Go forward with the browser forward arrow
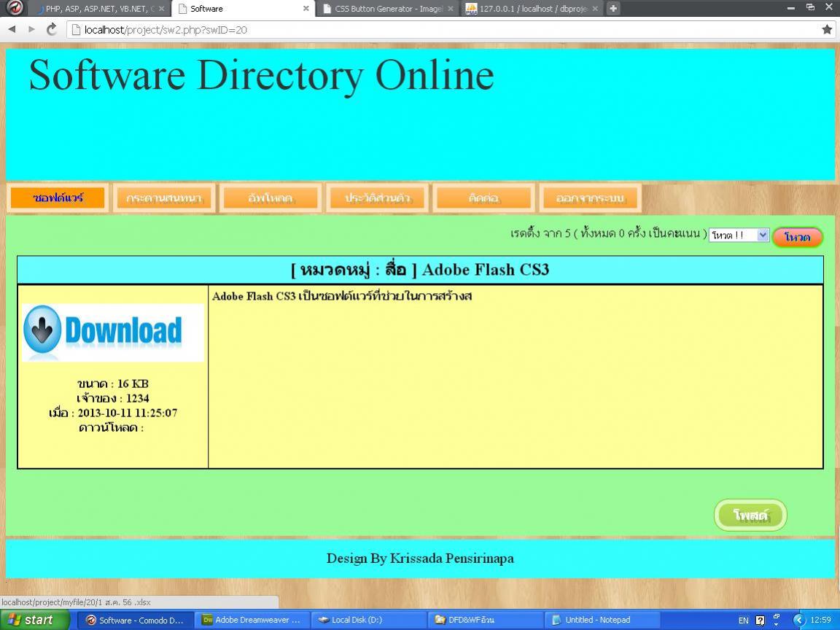The image size is (840, 630). pyautogui.click(x=31, y=29)
